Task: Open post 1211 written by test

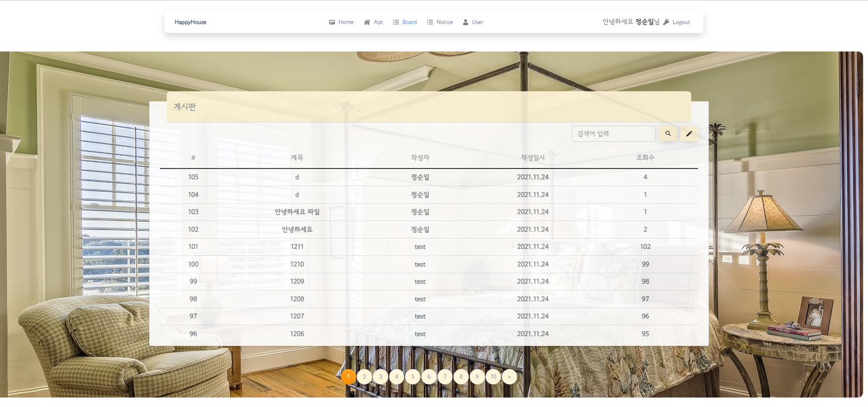Action: click(296, 246)
